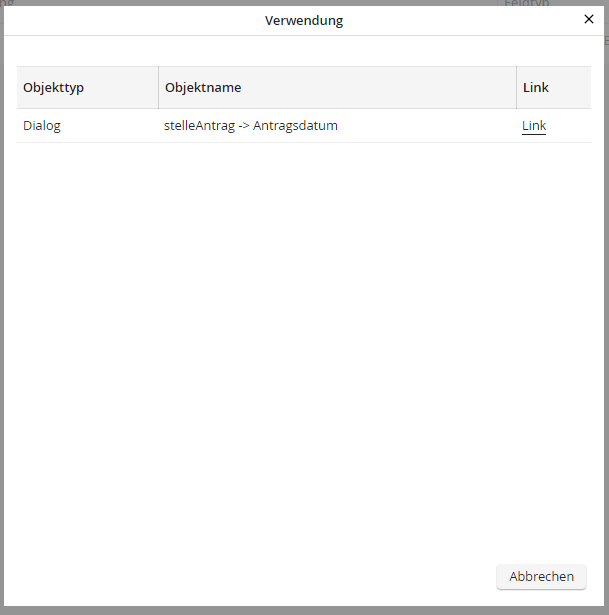
Task: Click the Verwendung dialog title
Action: pos(304,20)
